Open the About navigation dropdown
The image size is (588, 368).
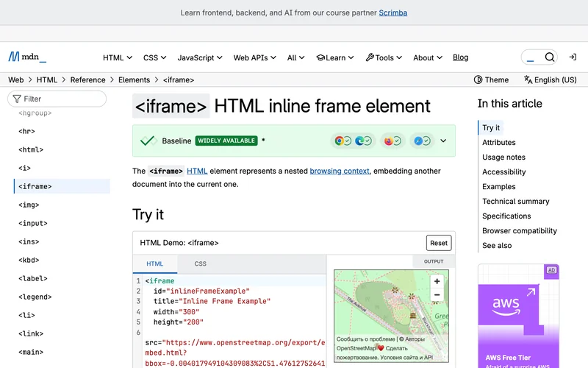428,57
